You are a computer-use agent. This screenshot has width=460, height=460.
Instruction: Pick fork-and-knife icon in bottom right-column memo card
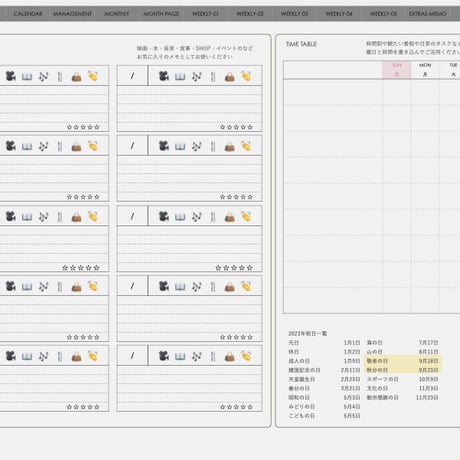(x=213, y=357)
